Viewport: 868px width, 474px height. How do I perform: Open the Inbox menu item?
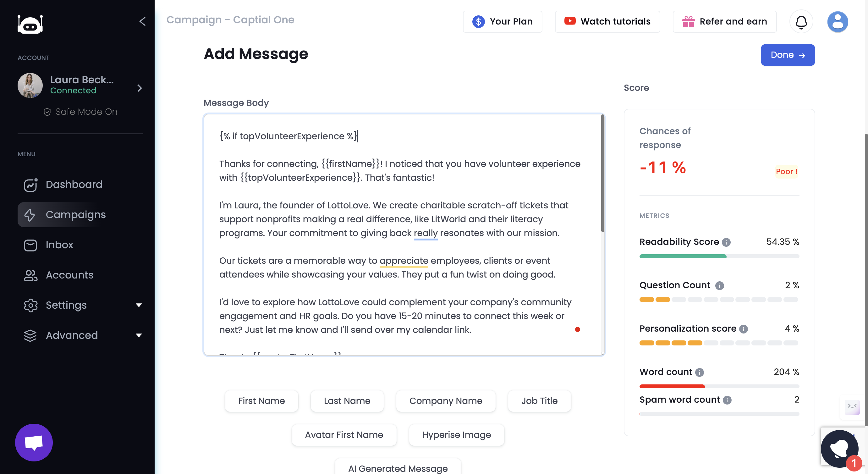click(80, 245)
